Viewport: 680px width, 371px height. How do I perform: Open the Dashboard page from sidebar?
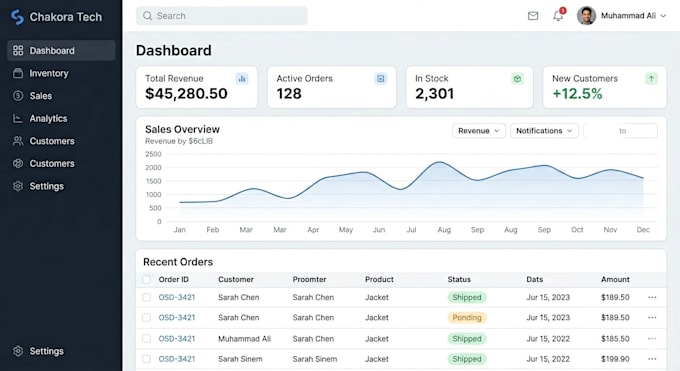coord(61,50)
